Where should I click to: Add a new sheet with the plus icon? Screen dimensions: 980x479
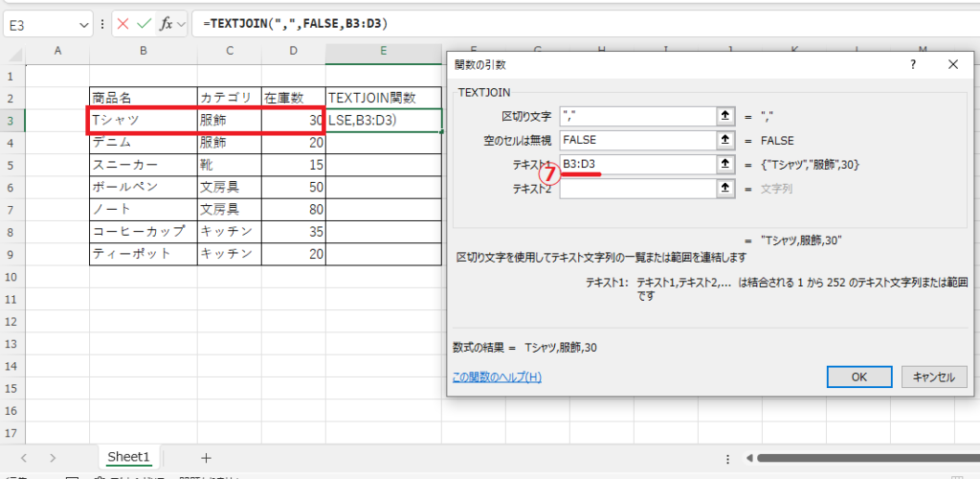[207, 458]
